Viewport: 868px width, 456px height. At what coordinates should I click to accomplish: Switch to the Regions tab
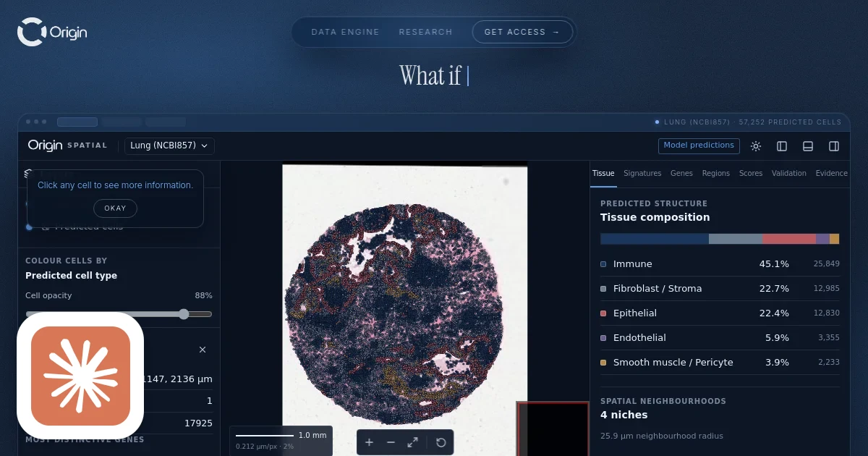715,174
